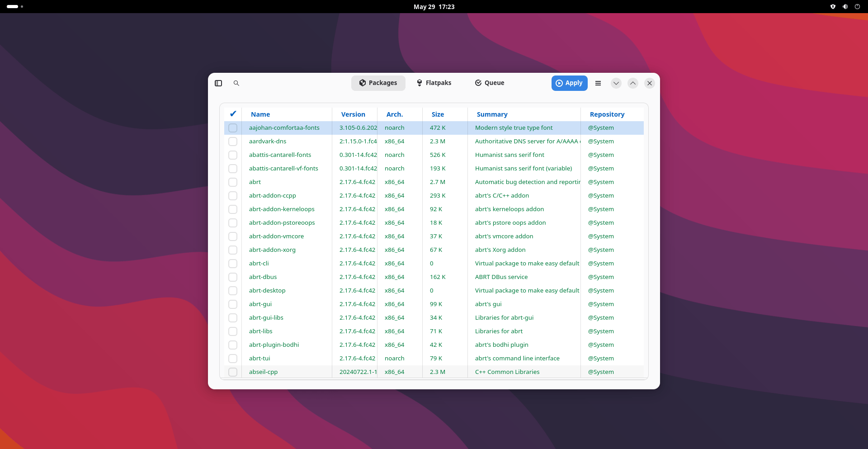Viewport: 868px width, 449px height.
Task: Click the select-all checkmark column header
Action: coord(233,114)
